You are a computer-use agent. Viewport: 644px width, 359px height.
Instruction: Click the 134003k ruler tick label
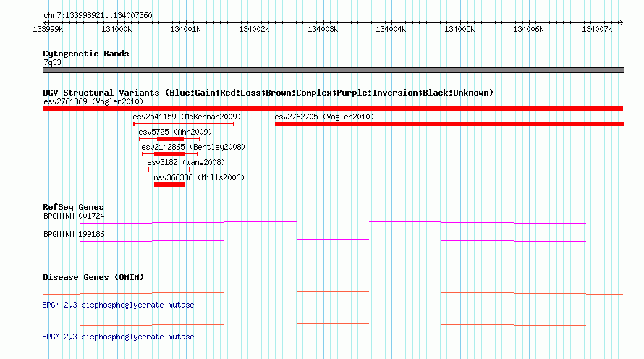tap(323, 29)
